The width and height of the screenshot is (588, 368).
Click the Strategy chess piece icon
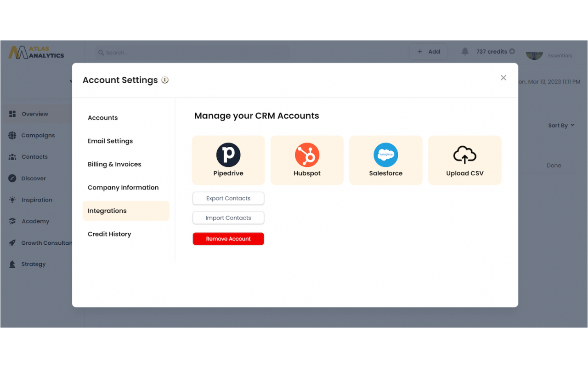click(x=12, y=264)
